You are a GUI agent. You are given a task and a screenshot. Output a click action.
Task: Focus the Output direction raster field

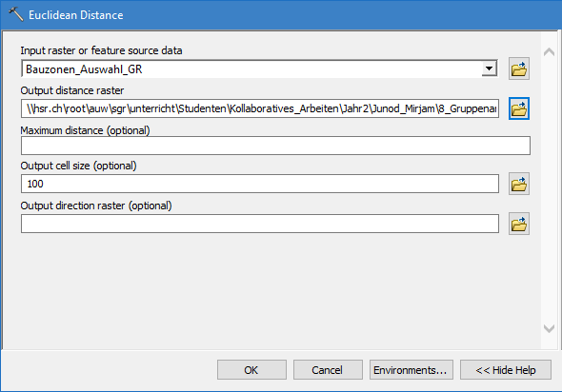(260, 224)
